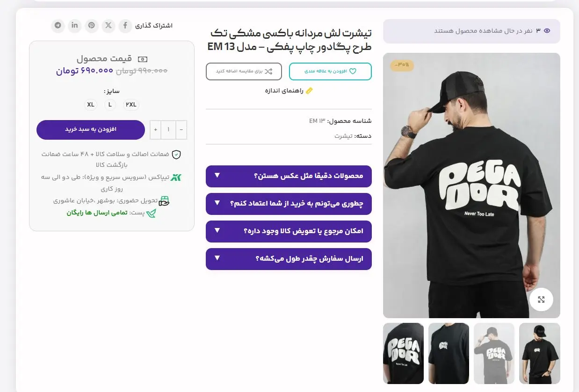Click the 'افزودن به علاقه مندی' wishlist button
The height and width of the screenshot is (392, 579).
(x=330, y=71)
